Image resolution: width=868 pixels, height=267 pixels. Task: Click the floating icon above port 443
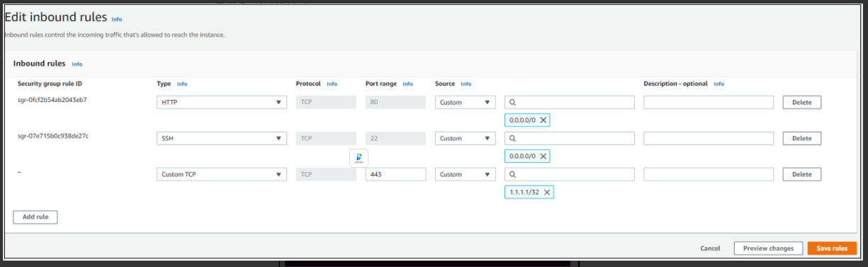point(359,158)
